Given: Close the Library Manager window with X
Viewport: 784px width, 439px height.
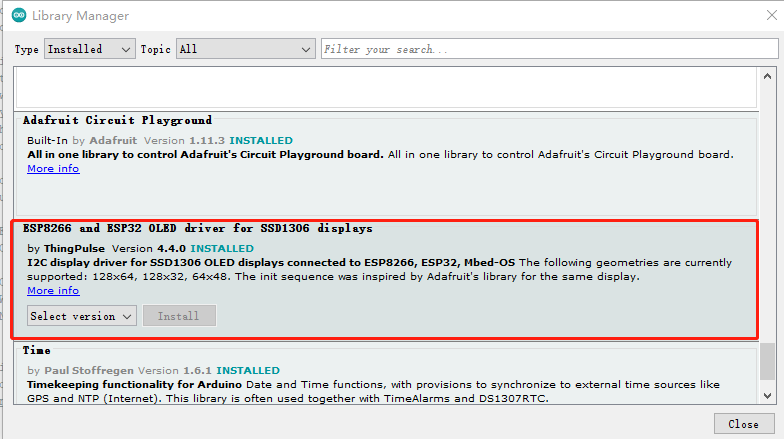Looking at the screenshot, I should [772, 16].
